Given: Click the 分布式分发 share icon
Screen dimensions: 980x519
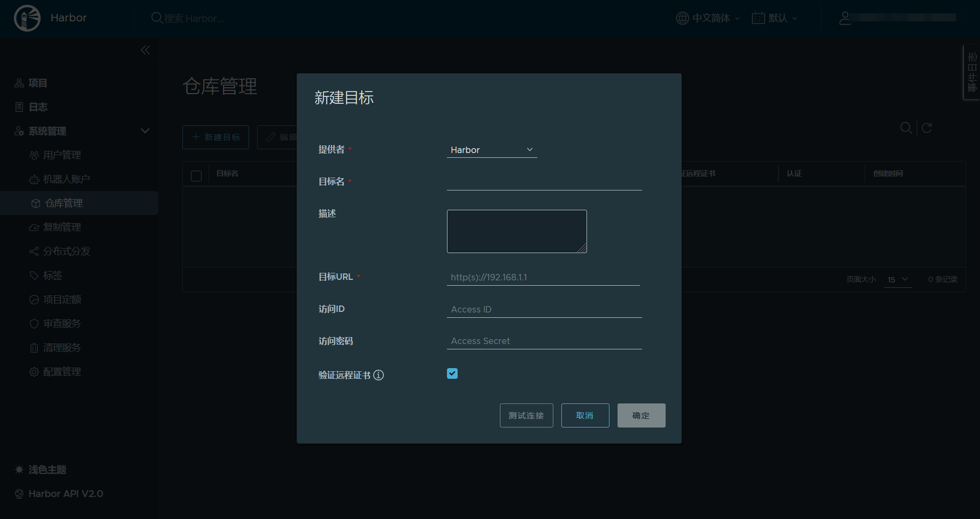Looking at the screenshot, I should pos(34,251).
